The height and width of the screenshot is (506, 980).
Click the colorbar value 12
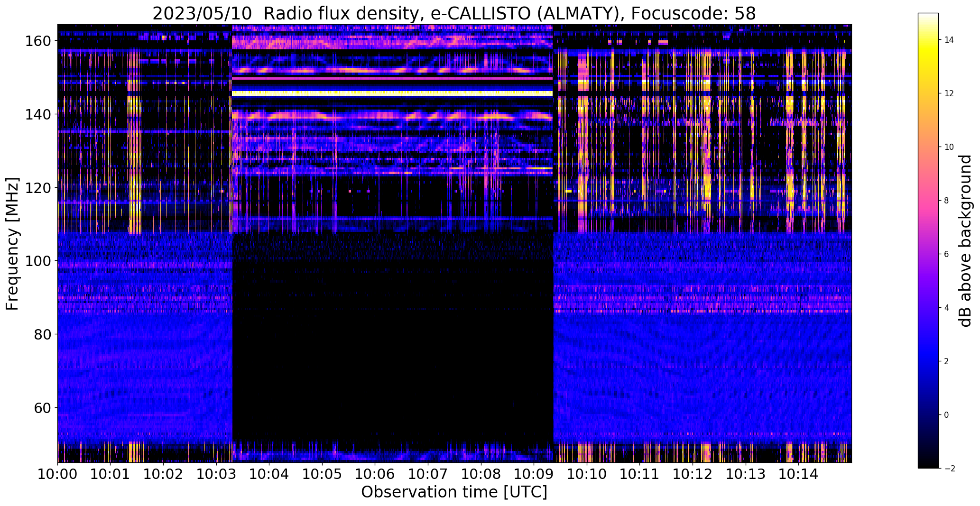pos(949,93)
